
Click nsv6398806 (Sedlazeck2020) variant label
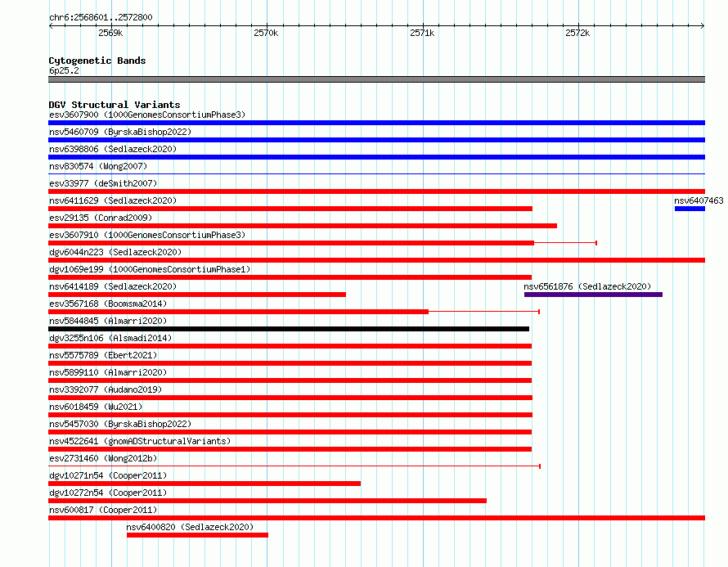tap(113, 149)
